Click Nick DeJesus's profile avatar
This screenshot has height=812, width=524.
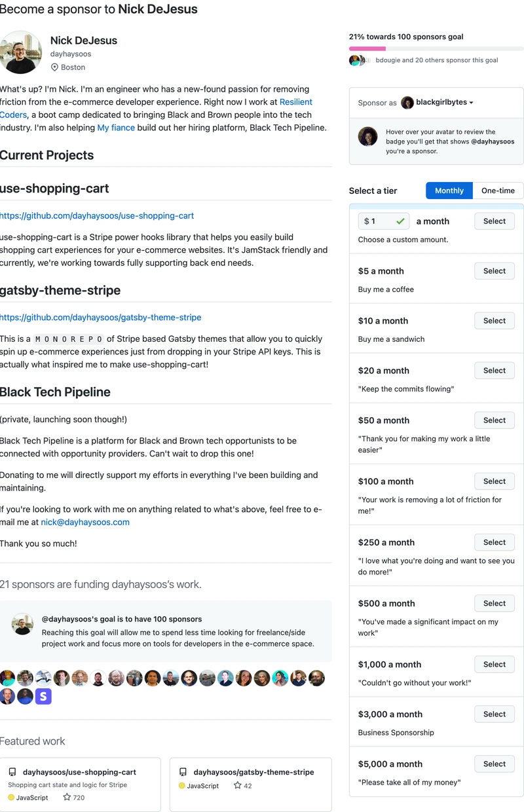pos(21,52)
